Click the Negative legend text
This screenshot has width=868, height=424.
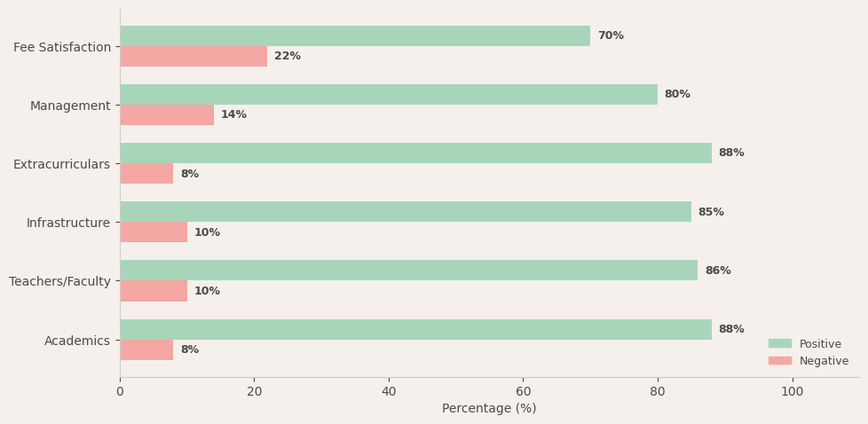click(824, 361)
